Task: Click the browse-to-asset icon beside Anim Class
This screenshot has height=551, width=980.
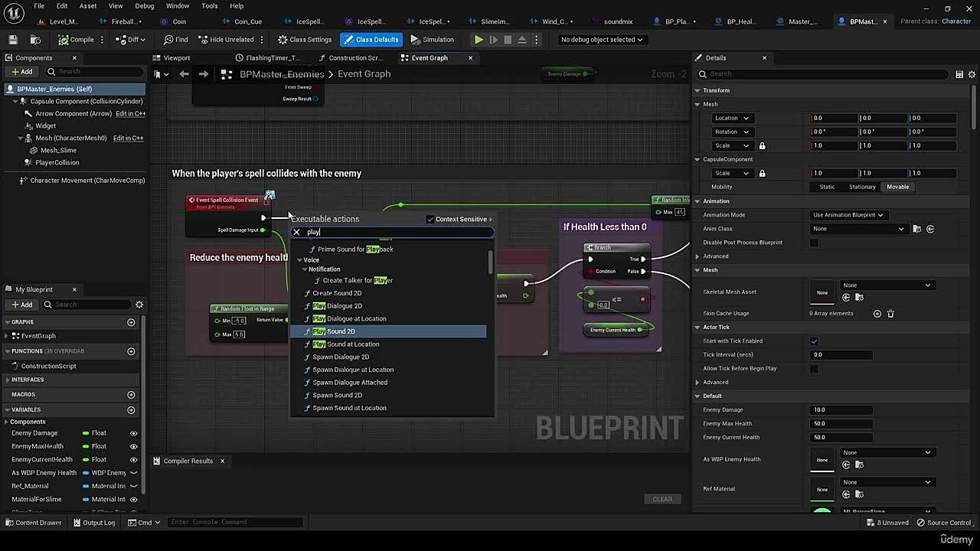Action: click(x=917, y=227)
